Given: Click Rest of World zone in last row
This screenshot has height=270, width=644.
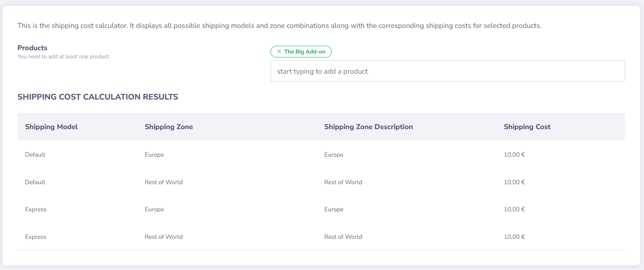Looking at the screenshot, I should [164, 237].
